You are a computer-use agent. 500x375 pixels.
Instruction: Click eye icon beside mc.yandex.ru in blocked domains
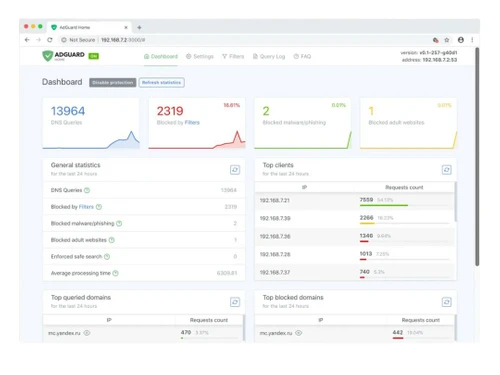[298, 333]
